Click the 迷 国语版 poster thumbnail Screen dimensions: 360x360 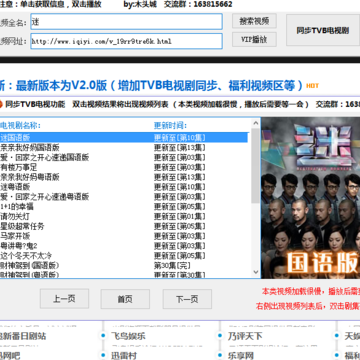click(311, 198)
